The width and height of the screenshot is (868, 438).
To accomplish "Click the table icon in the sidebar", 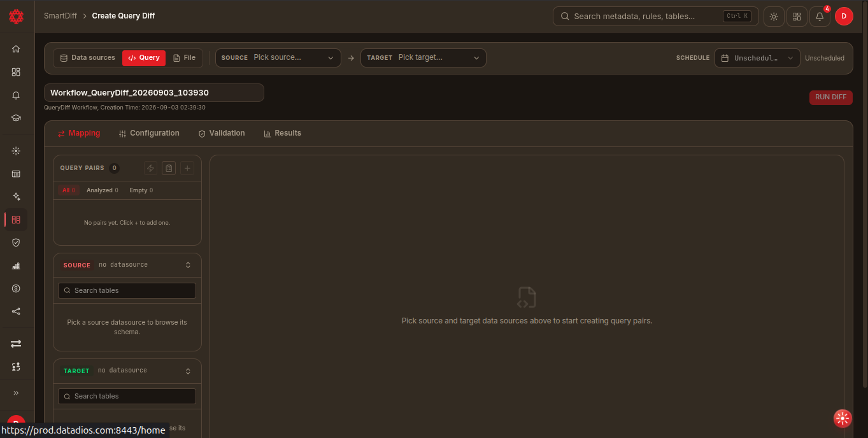I will [x=16, y=174].
